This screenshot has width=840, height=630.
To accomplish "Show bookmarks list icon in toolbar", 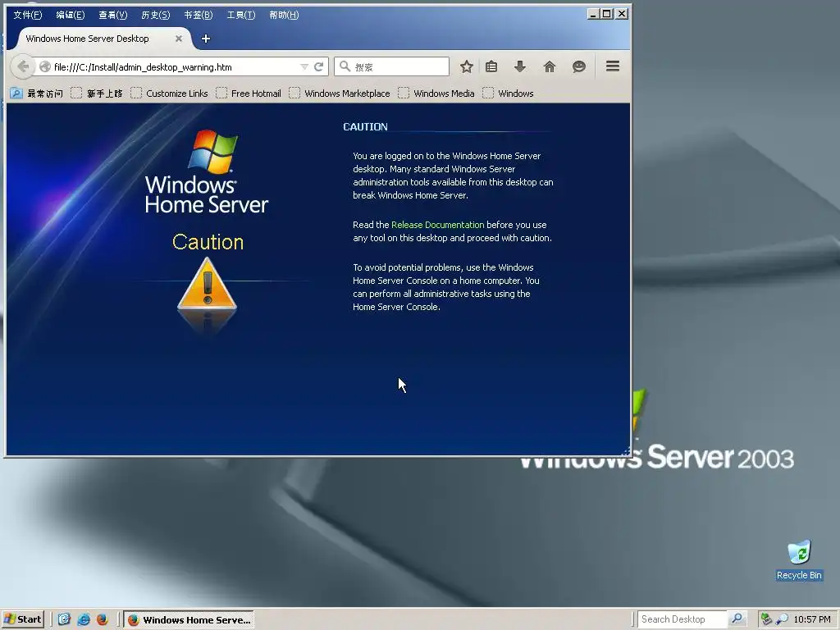I will click(x=491, y=66).
